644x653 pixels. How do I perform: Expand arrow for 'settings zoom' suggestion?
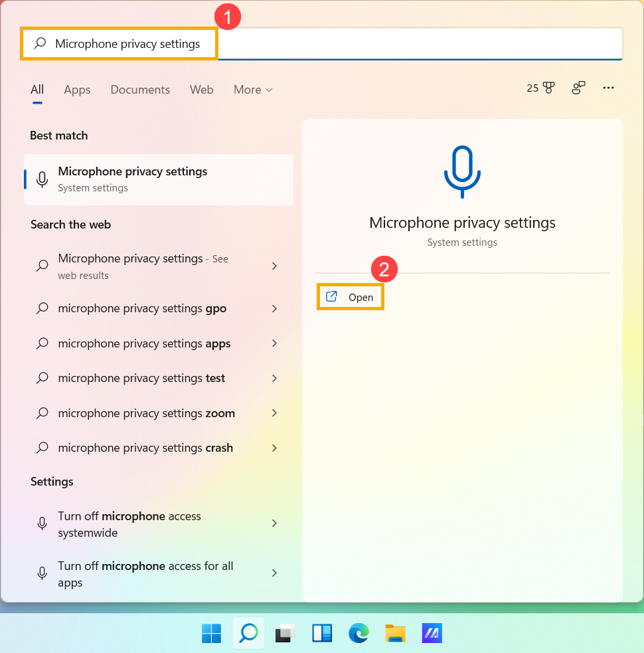pyautogui.click(x=274, y=413)
